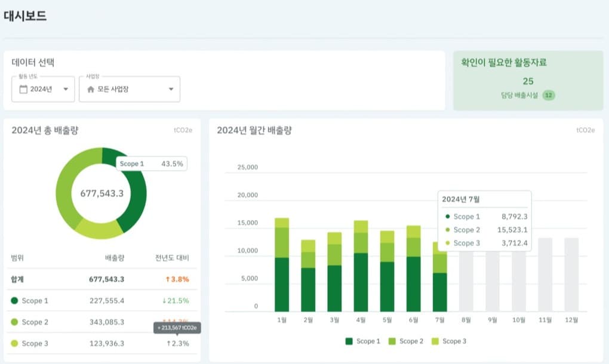Click the calendar icon in year selector
Viewport: 609px width, 364px height.
click(x=23, y=90)
